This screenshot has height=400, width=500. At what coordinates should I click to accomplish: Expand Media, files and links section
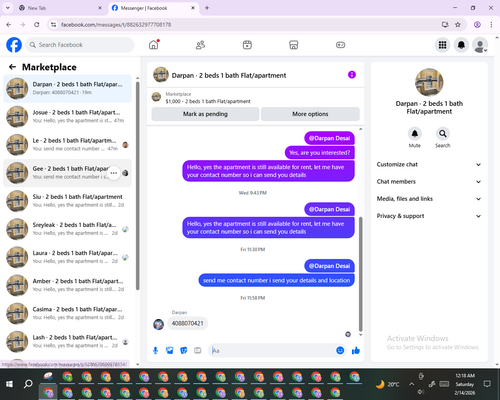[429, 199]
